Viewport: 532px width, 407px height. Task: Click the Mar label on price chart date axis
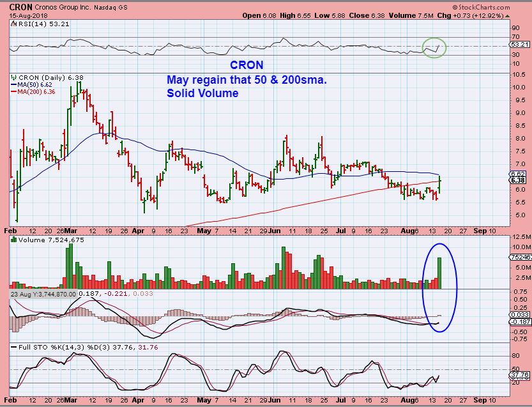pyautogui.click(x=70, y=231)
